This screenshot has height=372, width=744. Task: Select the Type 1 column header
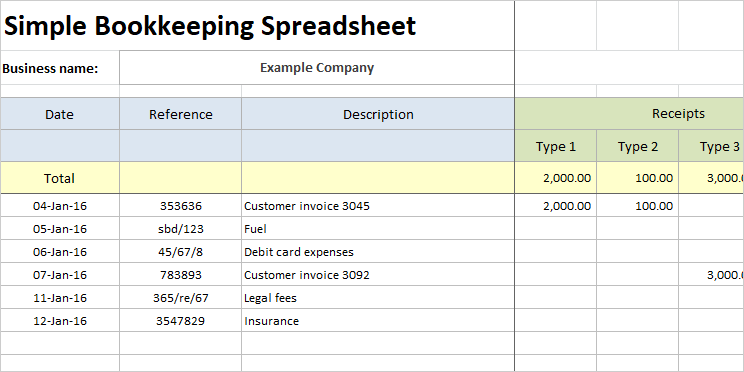point(556,146)
